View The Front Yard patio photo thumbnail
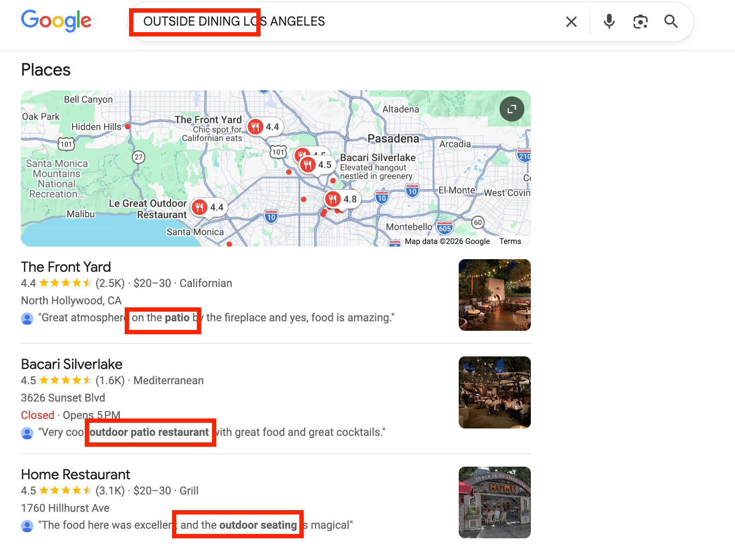This screenshot has width=735, height=560. point(495,295)
